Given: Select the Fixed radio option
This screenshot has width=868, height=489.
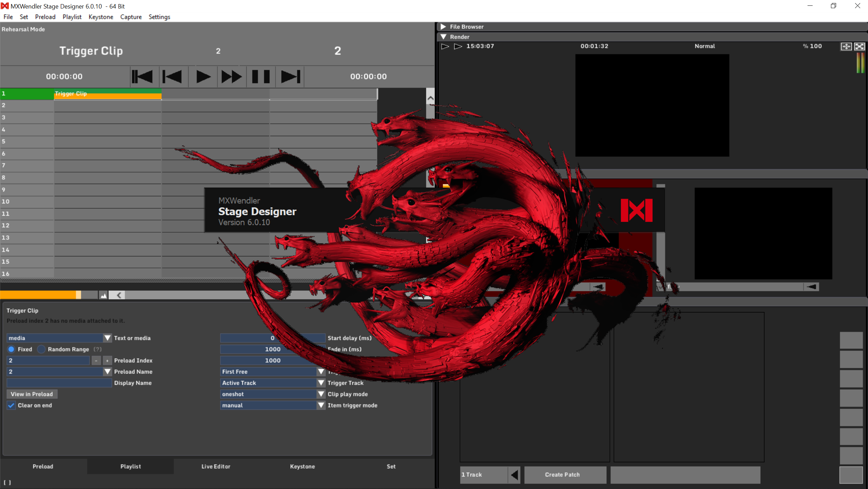Looking at the screenshot, I should coord(11,349).
